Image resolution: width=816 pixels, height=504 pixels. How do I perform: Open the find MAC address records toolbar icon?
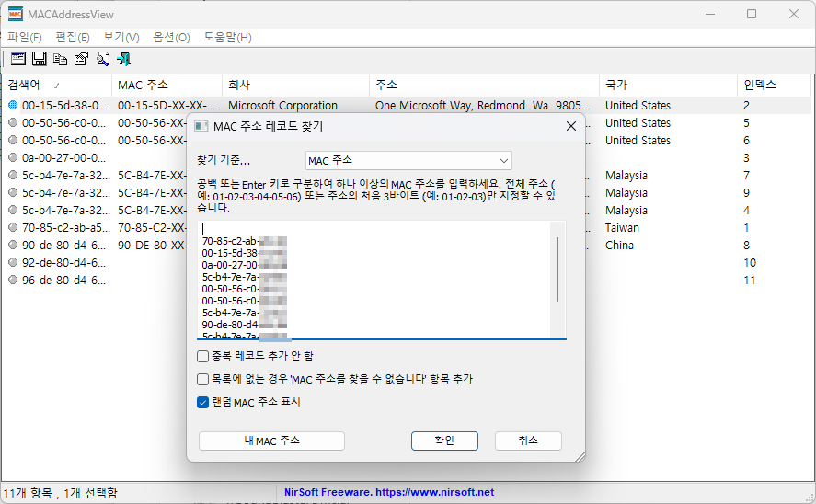coord(18,59)
